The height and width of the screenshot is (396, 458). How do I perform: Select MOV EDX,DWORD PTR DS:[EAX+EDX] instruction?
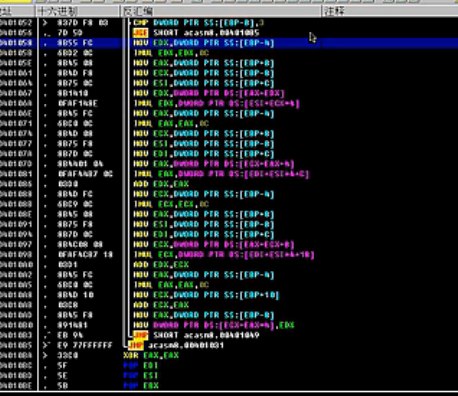pos(209,93)
